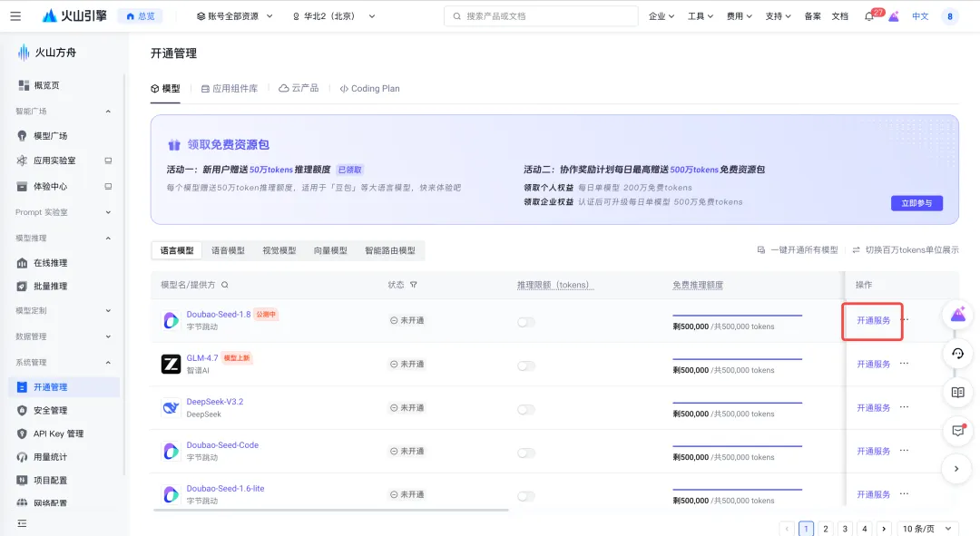Switch to the 云产品 tab
This screenshot has height=536, width=980.
299,89
